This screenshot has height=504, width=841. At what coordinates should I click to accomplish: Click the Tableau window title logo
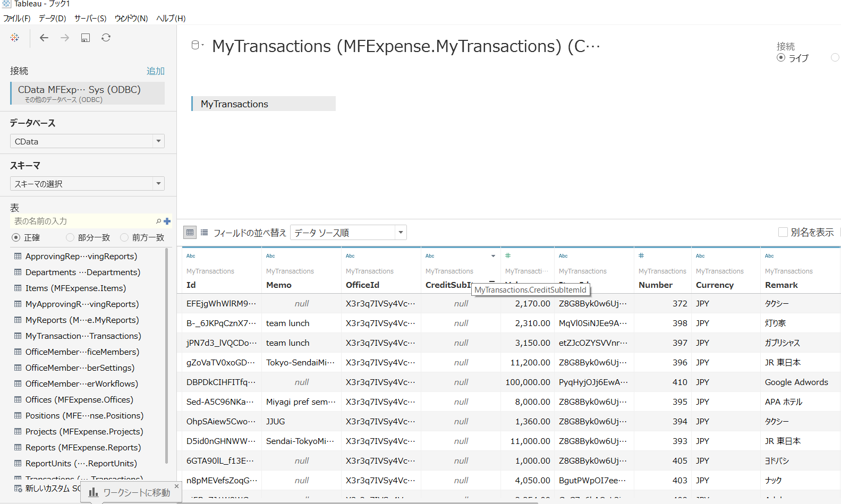pyautogui.click(x=6, y=4)
